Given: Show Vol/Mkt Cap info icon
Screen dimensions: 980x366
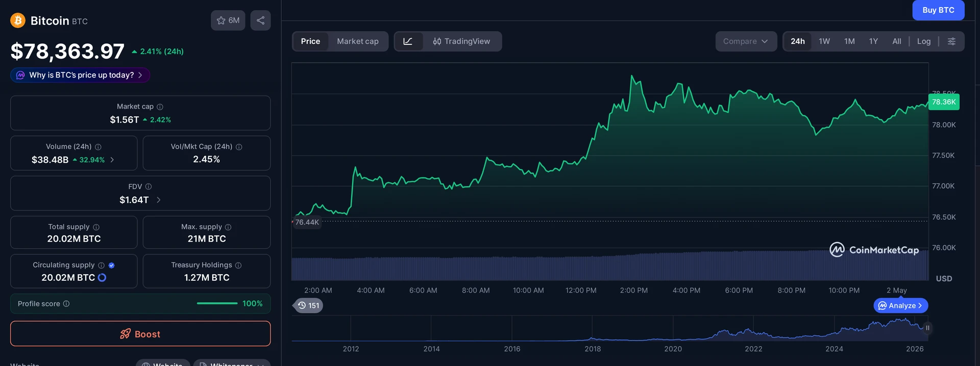Looking at the screenshot, I should click(239, 147).
